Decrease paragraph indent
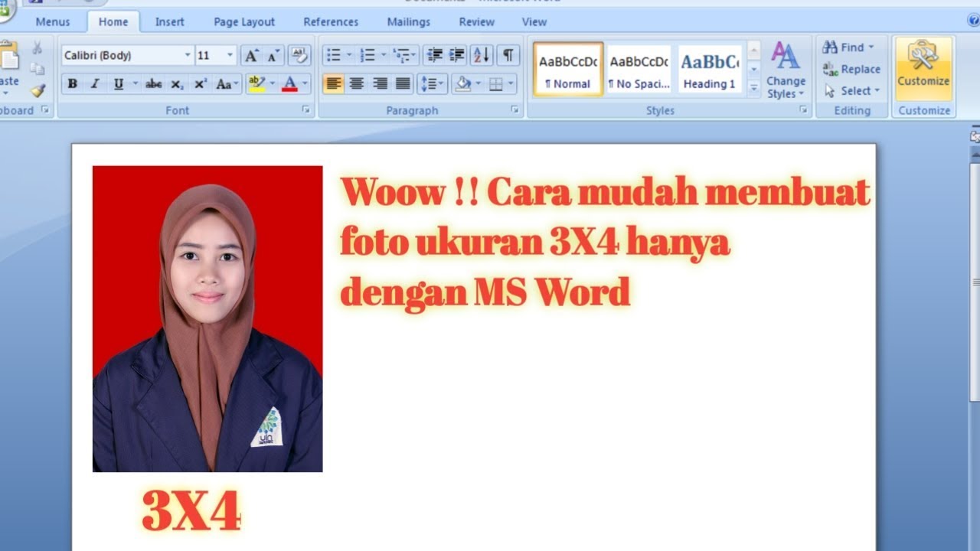 [x=435, y=55]
